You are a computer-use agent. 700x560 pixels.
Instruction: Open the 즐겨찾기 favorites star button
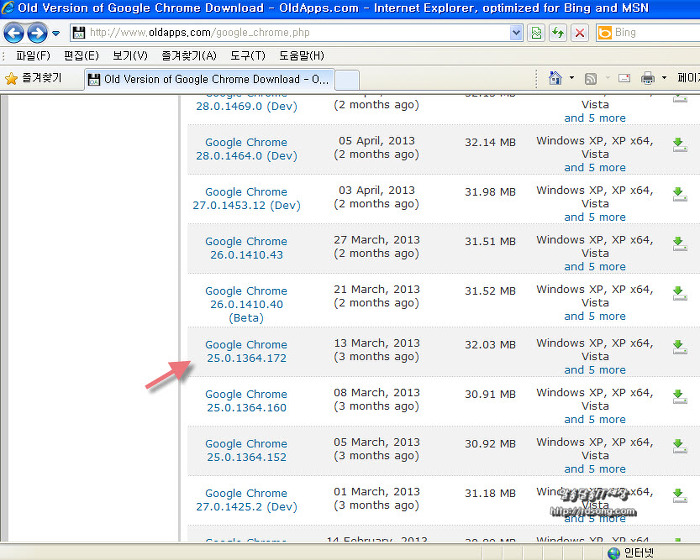pos(33,78)
